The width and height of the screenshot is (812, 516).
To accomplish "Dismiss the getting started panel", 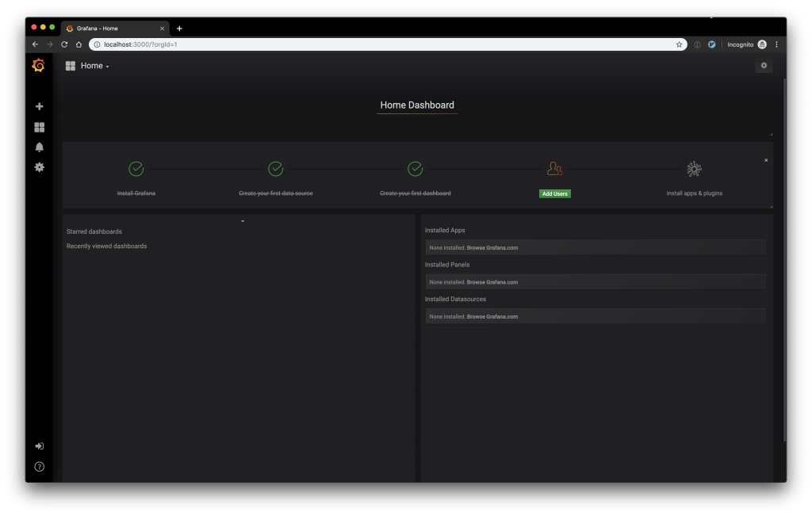I will [766, 160].
